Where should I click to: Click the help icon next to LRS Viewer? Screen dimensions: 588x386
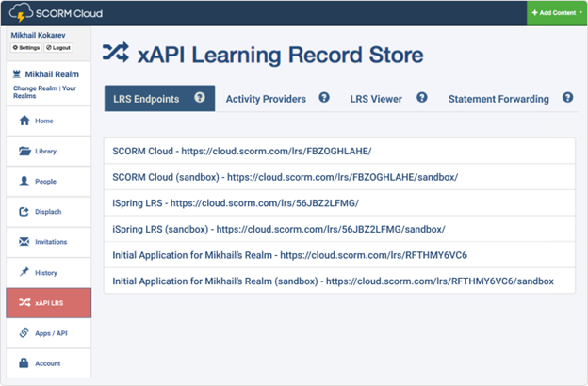pyautogui.click(x=422, y=97)
